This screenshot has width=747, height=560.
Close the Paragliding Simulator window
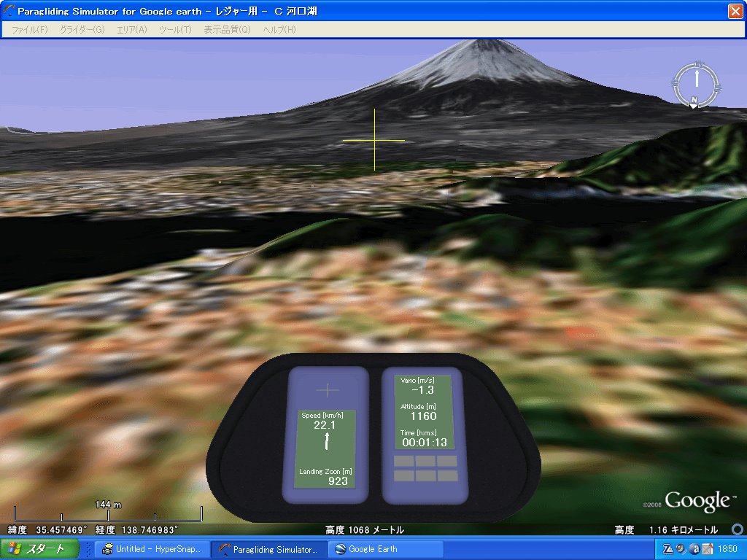coord(735,11)
